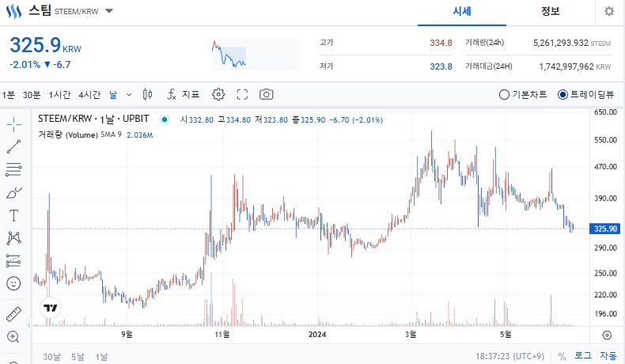Select the trend line drawing tool
The width and height of the screenshot is (625, 364).
(13, 146)
